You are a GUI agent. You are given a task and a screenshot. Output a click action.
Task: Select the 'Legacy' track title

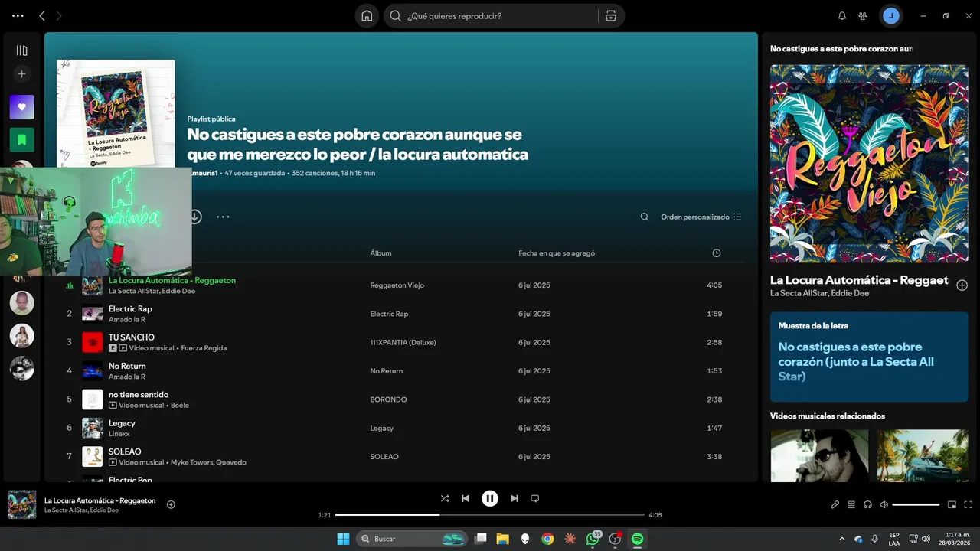click(122, 423)
